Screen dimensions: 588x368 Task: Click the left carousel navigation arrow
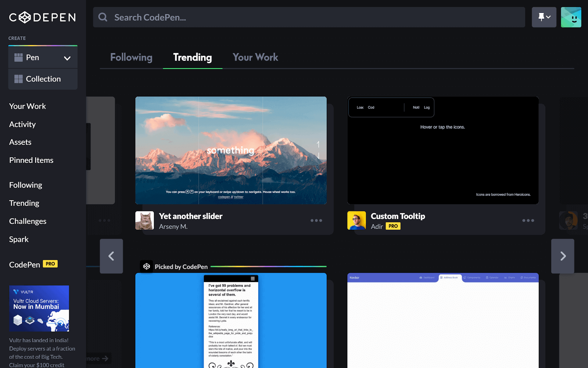coord(111,256)
